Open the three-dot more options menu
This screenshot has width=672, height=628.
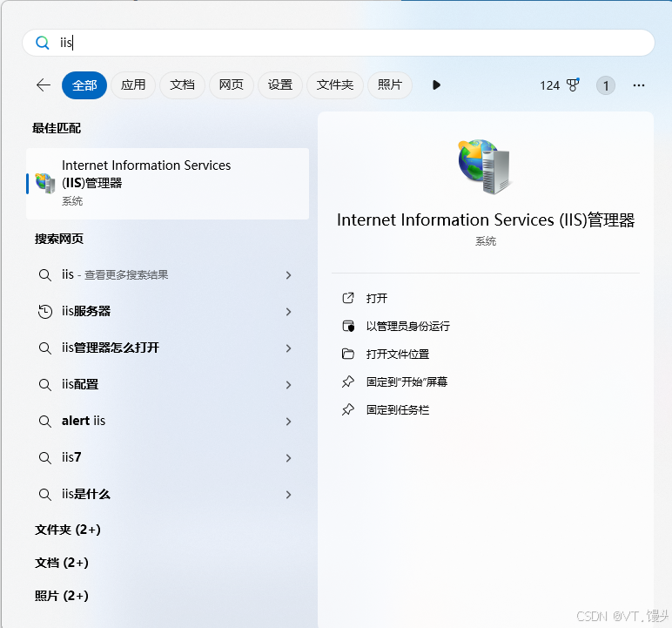(x=639, y=85)
